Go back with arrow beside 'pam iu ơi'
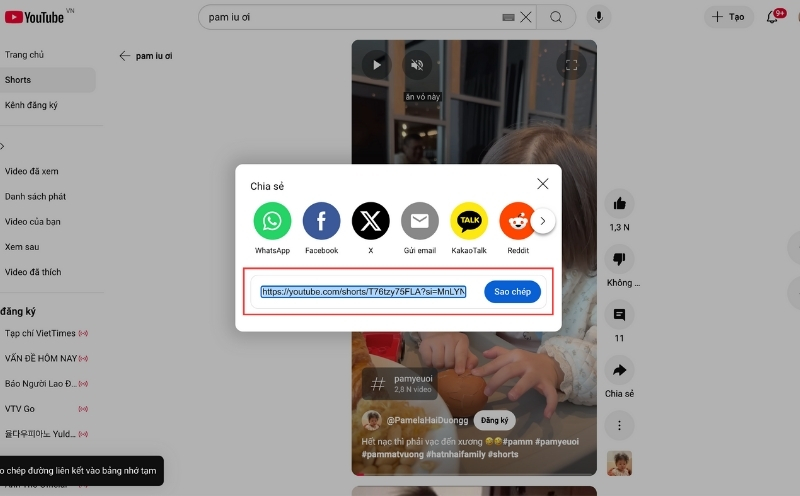Screen dimensions: 800x496 124,56
